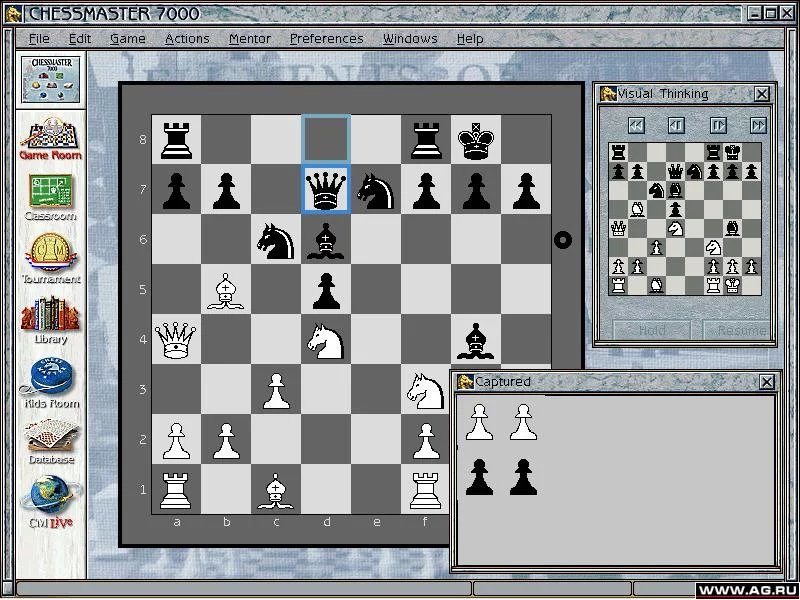The image size is (800, 600).
Task: Select the white pawn on a2
Action: (176, 439)
